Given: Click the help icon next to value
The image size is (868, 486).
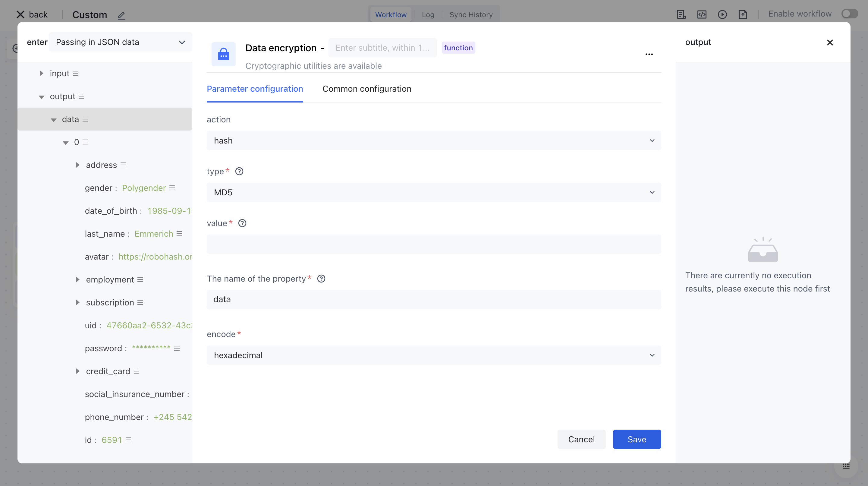Looking at the screenshot, I should (242, 223).
